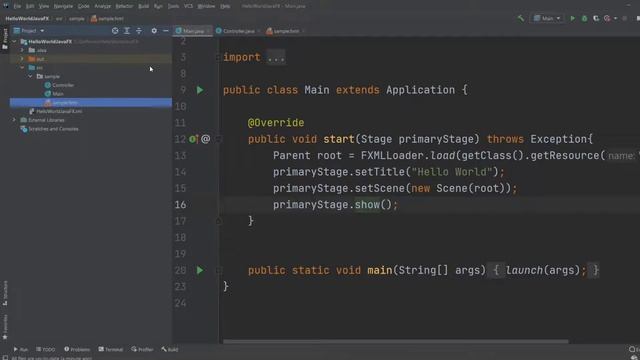
Task: Switch to Controller.java editor tab
Action: point(238,31)
